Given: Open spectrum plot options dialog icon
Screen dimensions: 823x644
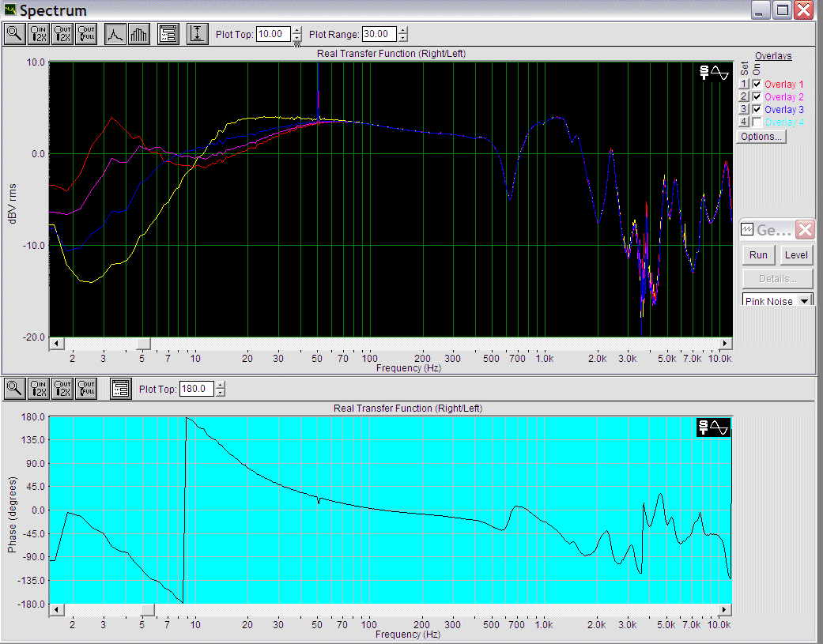Looking at the screenshot, I should tap(168, 34).
